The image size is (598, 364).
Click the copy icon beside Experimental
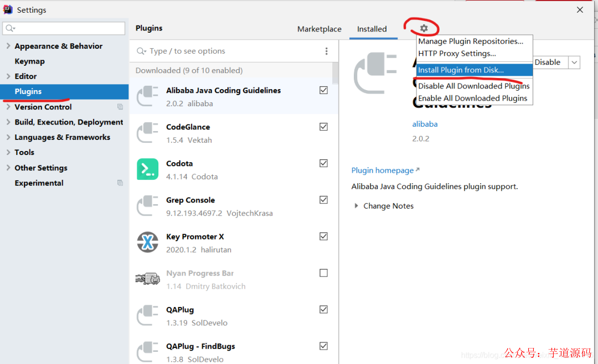coord(120,183)
